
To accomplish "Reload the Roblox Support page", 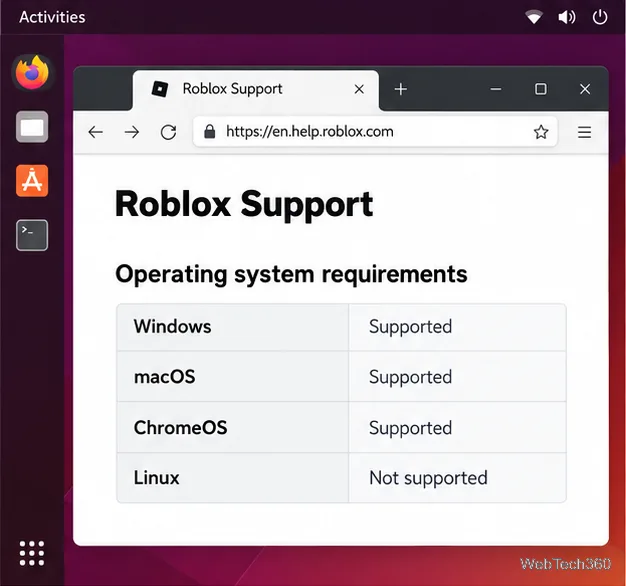I will (x=168, y=132).
